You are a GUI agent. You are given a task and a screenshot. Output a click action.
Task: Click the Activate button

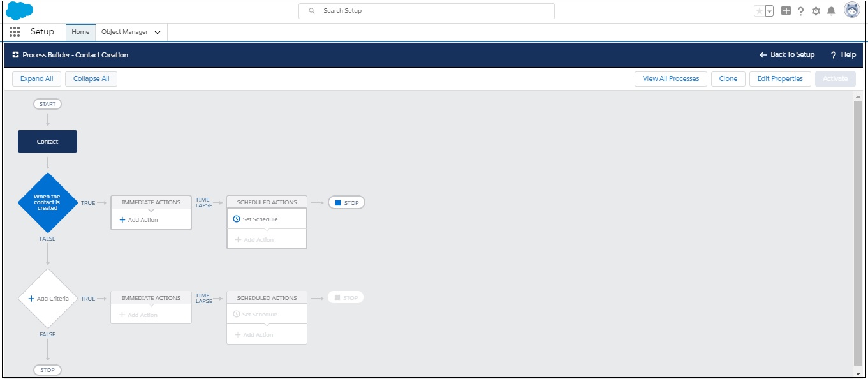pos(835,79)
